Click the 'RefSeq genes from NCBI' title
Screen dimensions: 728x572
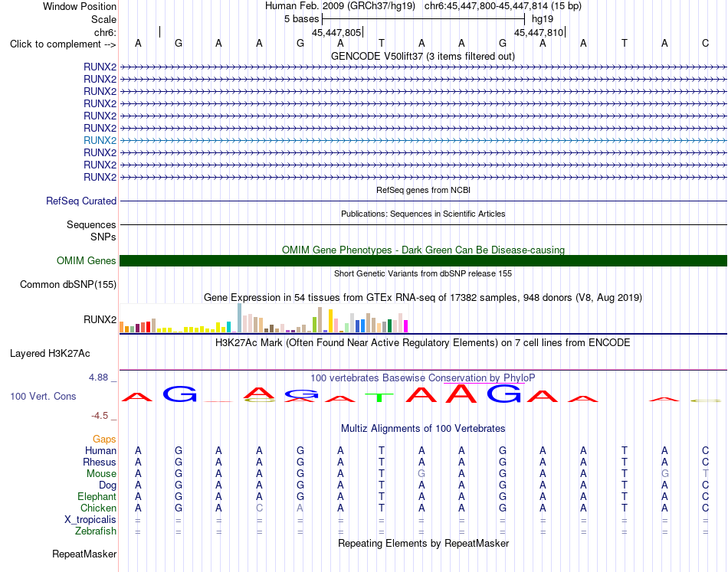(x=423, y=190)
